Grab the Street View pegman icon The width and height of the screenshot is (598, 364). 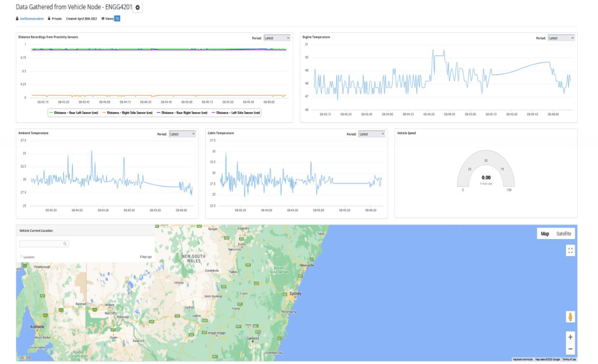pyautogui.click(x=570, y=317)
